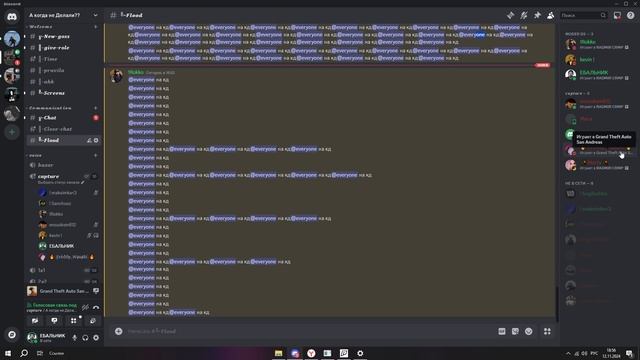Image resolution: width=640 pixels, height=360 pixels.
Task: Select the top server avatar in sidebar
Action: pyautogui.click(x=12, y=39)
